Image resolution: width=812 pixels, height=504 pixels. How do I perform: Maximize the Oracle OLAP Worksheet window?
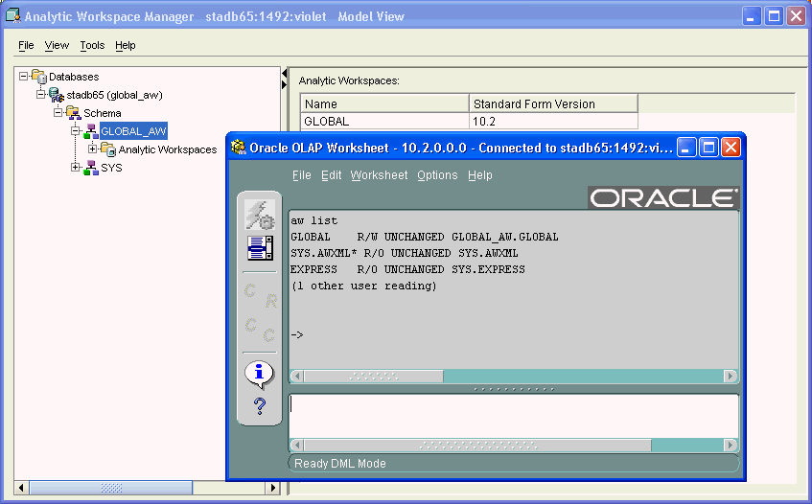[708, 148]
